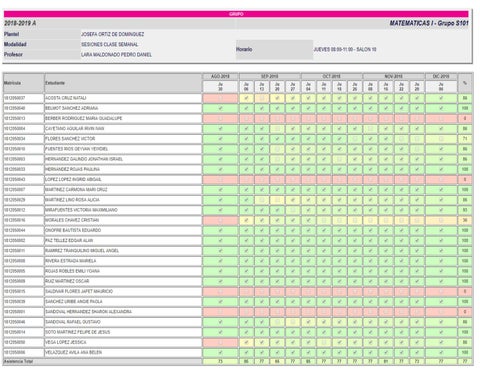Check the AGO 2018 box for VEGA LOPEZ JESSICA
The image size is (480, 371).
click(x=220, y=342)
